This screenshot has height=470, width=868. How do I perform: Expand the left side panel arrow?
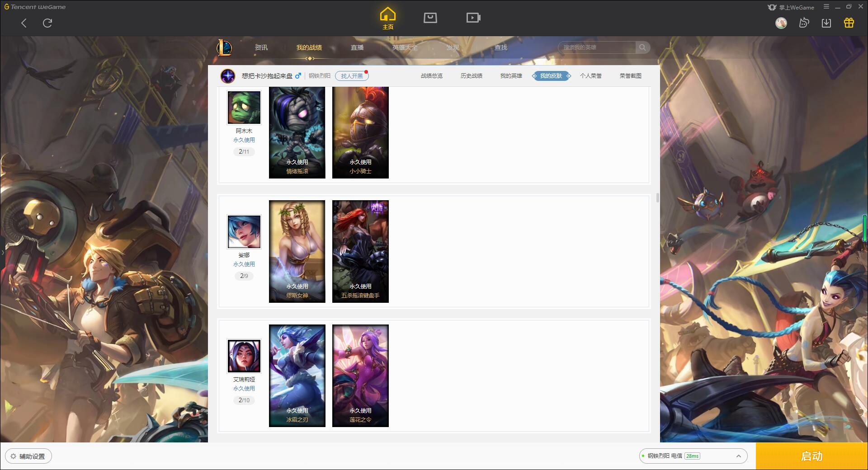click(2, 252)
